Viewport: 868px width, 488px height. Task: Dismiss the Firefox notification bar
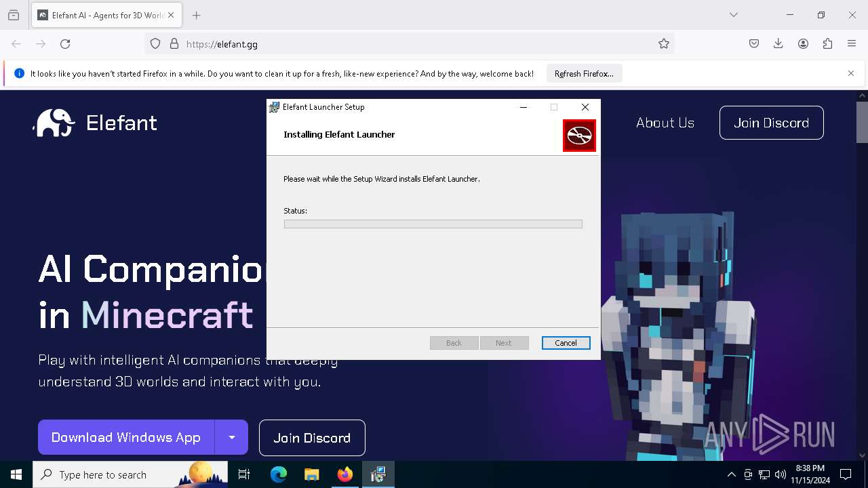[851, 73]
